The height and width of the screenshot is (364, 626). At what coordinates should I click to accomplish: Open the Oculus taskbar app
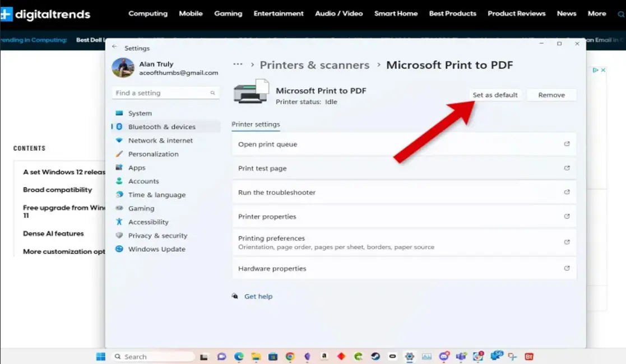pos(392,356)
